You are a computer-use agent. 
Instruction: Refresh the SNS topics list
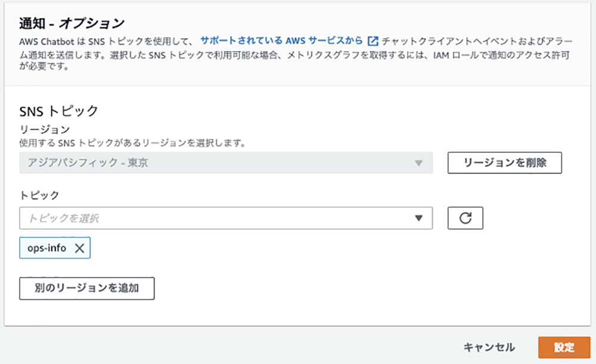[x=465, y=218]
